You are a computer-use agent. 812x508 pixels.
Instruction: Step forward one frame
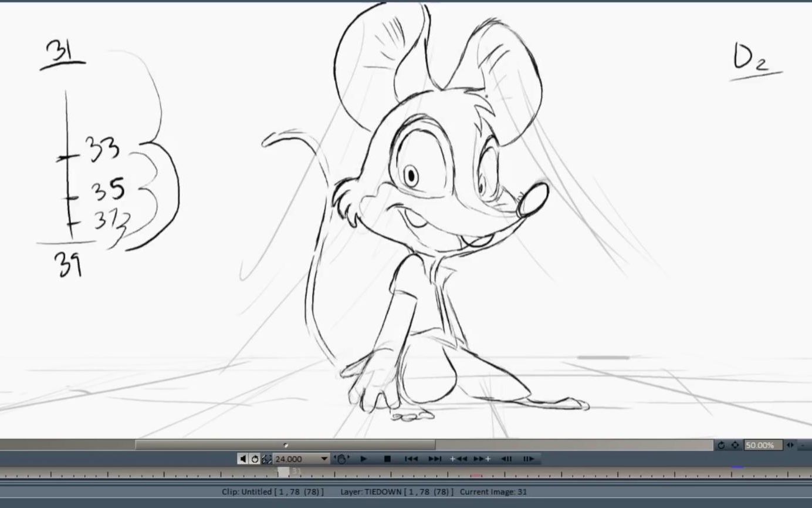pyautogui.click(x=528, y=459)
